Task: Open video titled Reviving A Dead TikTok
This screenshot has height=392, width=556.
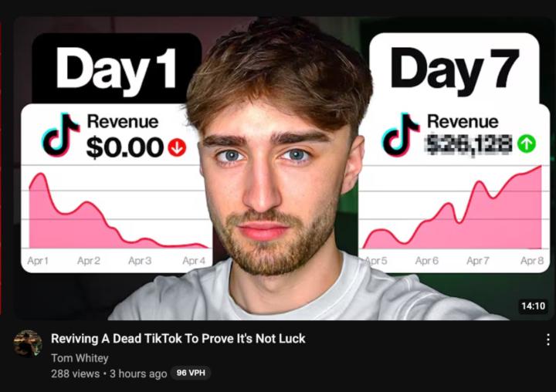Action: coord(178,339)
